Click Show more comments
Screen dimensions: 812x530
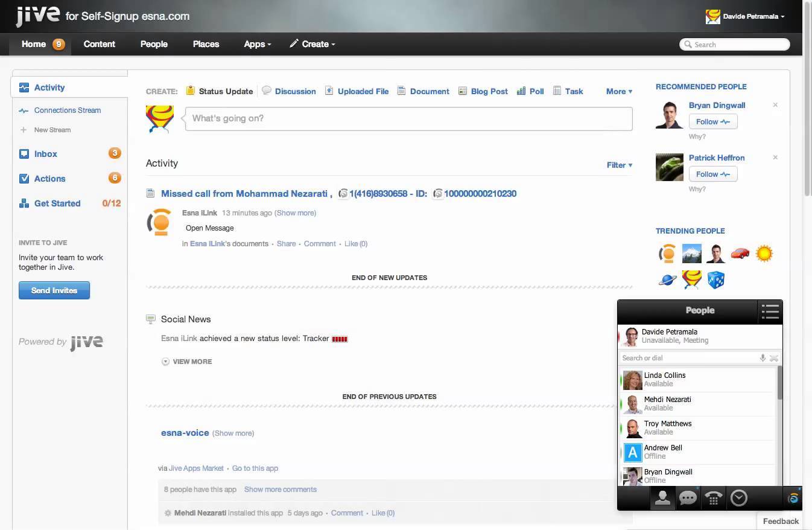pyautogui.click(x=281, y=490)
